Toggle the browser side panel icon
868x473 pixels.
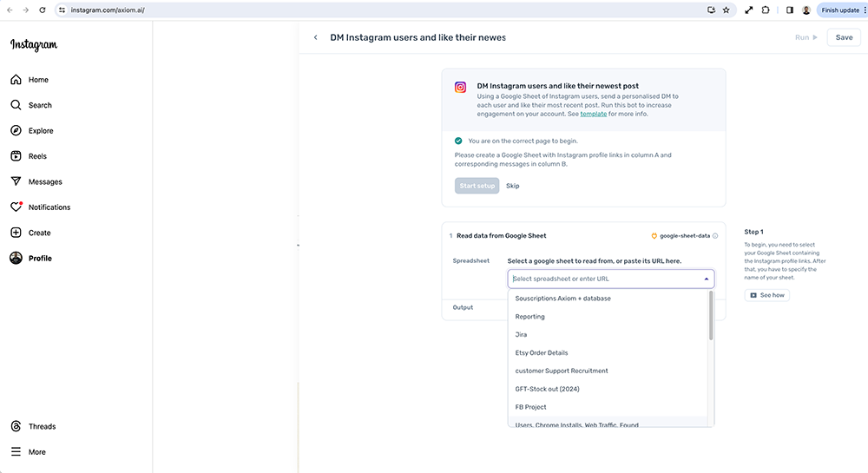pyautogui.click(x=790, y=10)
